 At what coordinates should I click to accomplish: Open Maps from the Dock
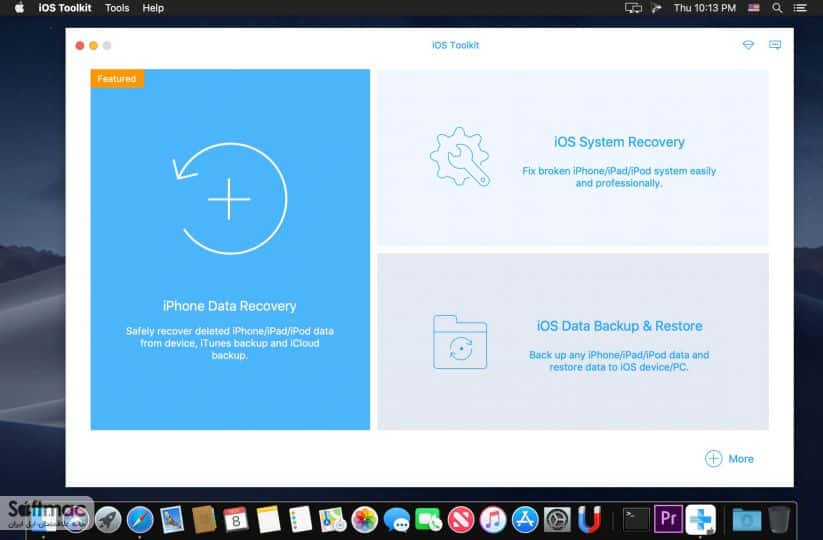pyautogui.click(x=332, y=520)
